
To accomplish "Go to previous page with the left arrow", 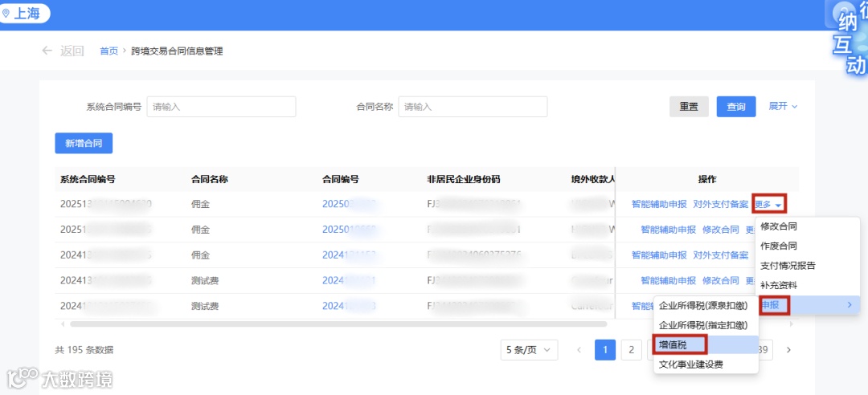I will [579, 349].
